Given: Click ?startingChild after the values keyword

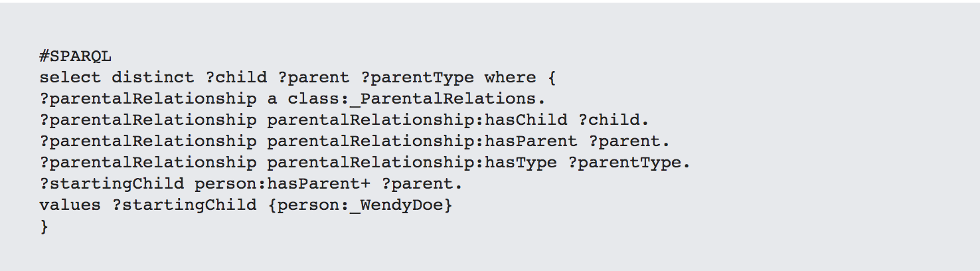Looking at the screenshot, I should coord(184,205).
